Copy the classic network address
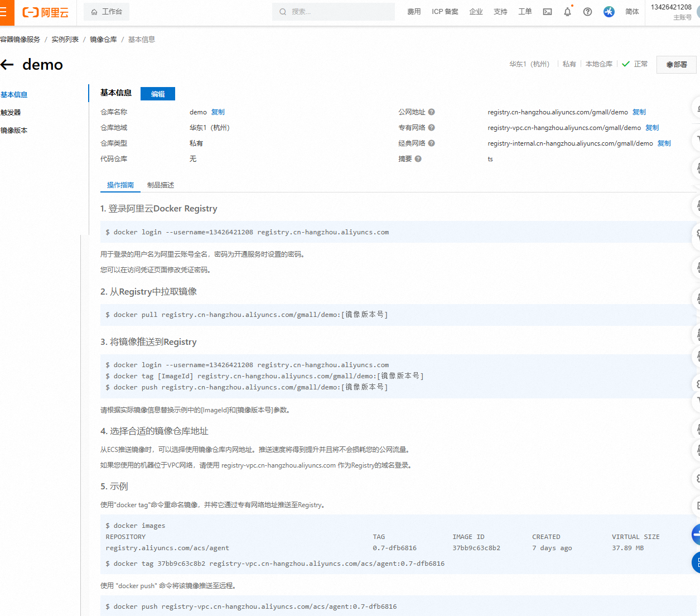The height and width of the screenshot is (616, 700). [x=664, y=143]
